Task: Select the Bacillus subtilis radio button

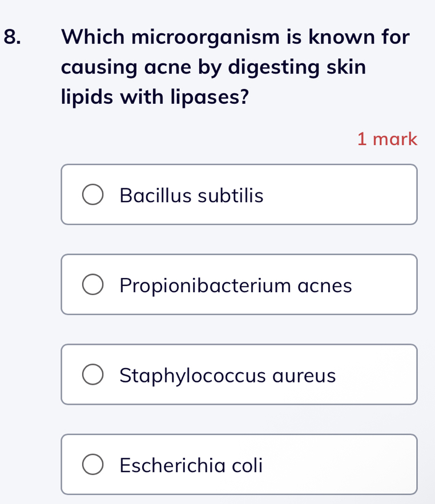Action: coord(93,195)
